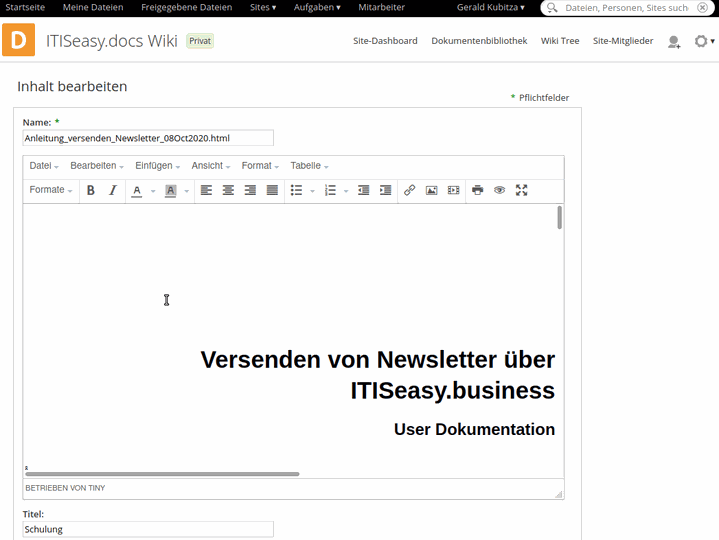Open the Tabelle menu in the editor
This screenshot has width=719, height=540.
(x=309, y=166)
